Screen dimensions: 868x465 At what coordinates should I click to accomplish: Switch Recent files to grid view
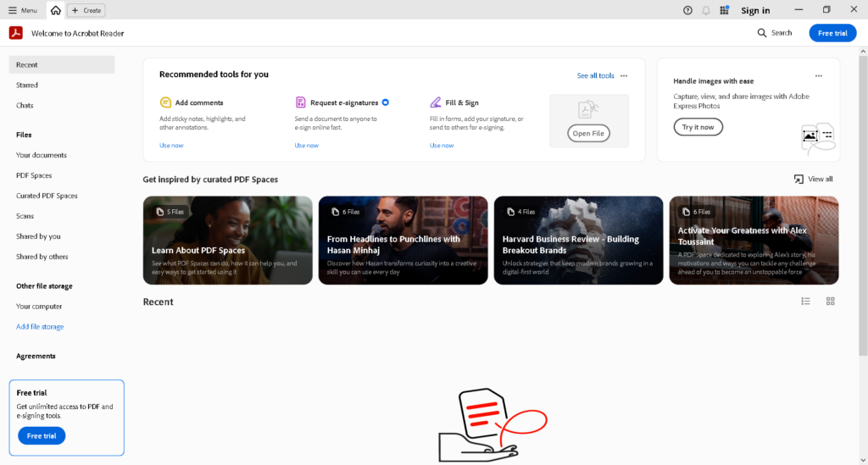831,302
